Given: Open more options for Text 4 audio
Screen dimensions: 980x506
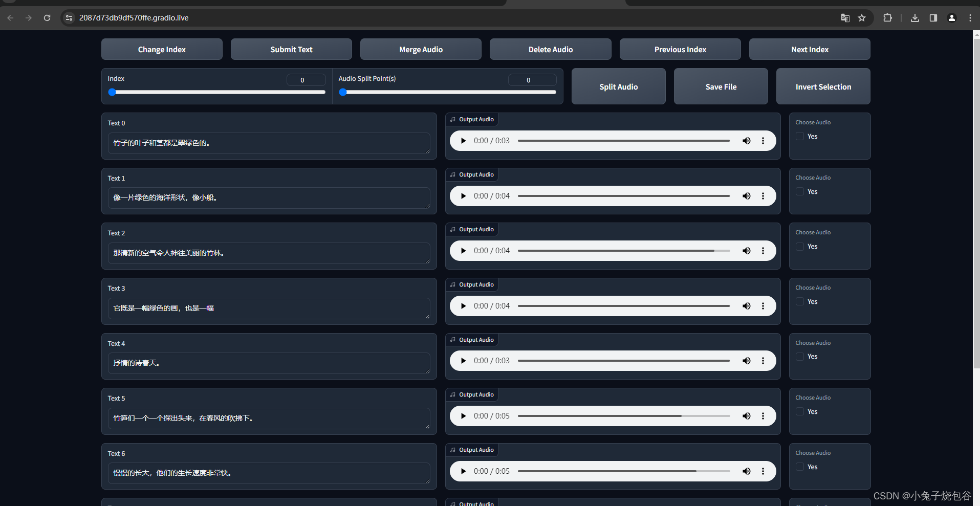Looking at the screenshot, I should click(x=763, y=361).
